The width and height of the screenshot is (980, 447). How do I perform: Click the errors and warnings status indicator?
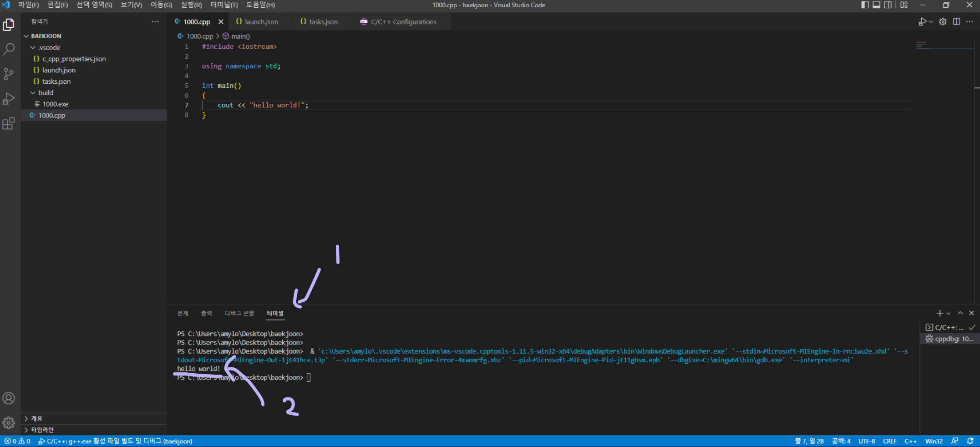[17, 441]
